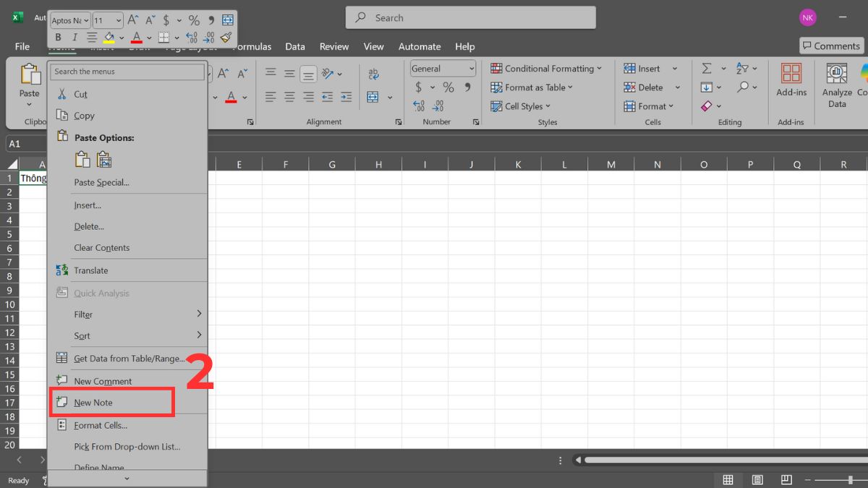Toggle bold formatting in the mini toolbar

[x=58, y=37]
